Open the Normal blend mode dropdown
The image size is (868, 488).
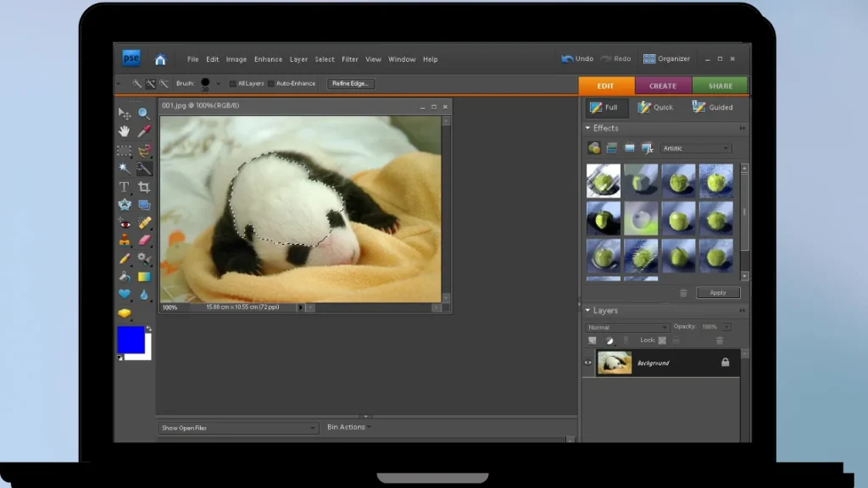626,327
